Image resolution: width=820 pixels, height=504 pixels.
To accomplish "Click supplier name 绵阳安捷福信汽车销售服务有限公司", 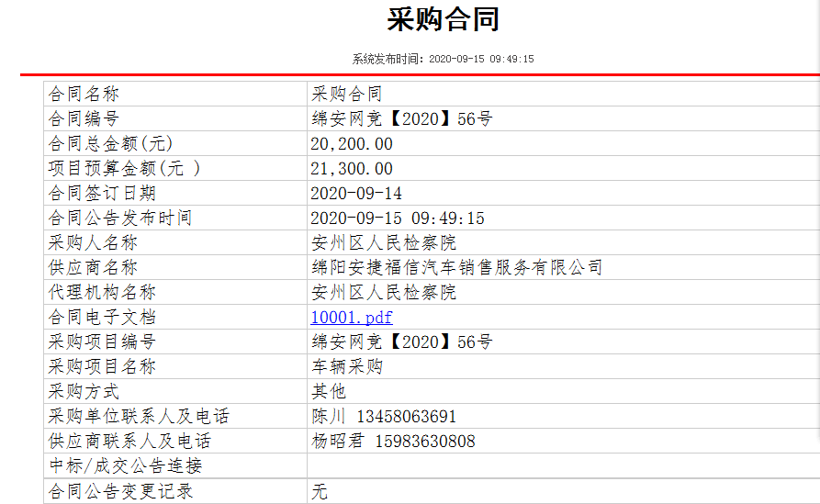I will tap(456, 268).
